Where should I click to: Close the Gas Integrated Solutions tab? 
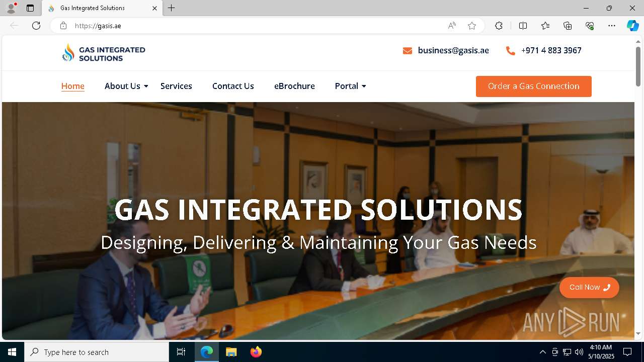[155, 8]
